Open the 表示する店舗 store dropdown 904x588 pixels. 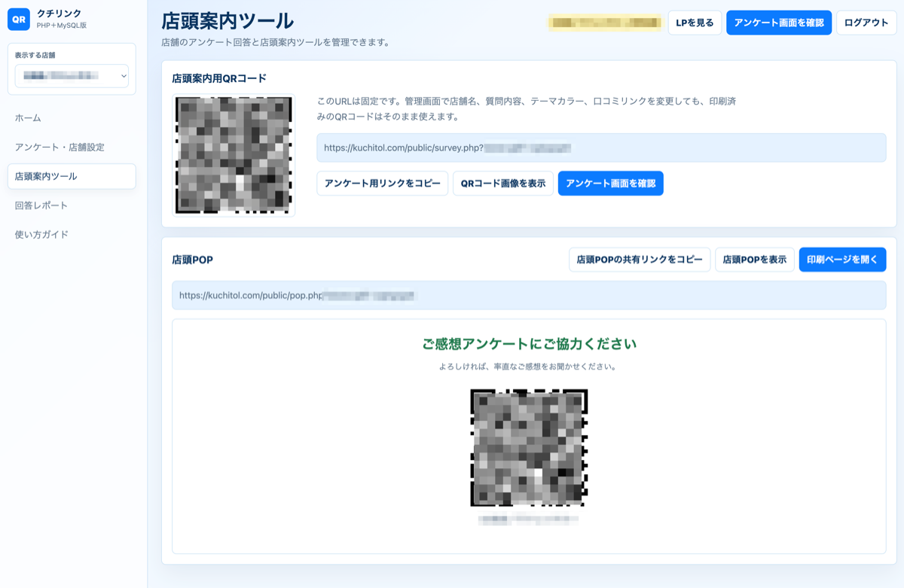[x=72, y=76]
